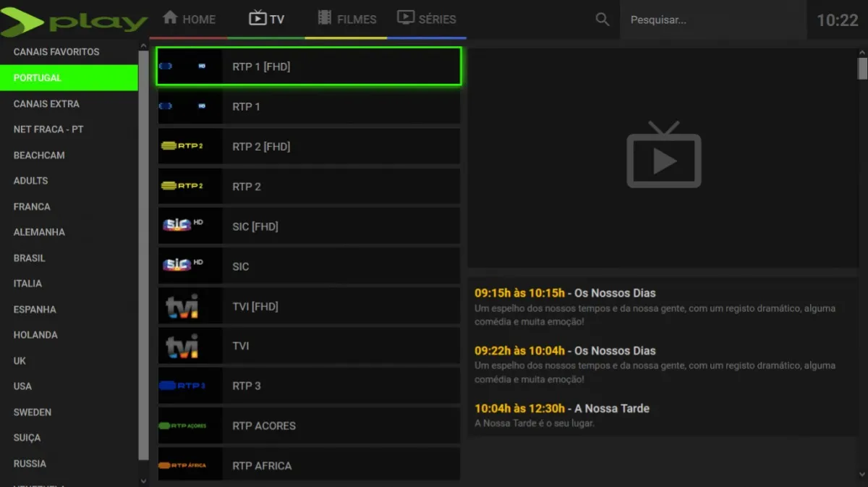Click the category list scroll-down arrow

pyautogui.click(x=143, y=480)
